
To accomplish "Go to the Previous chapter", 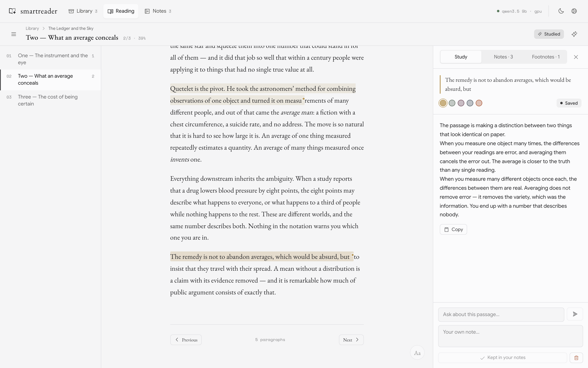I will coord(186,340).
